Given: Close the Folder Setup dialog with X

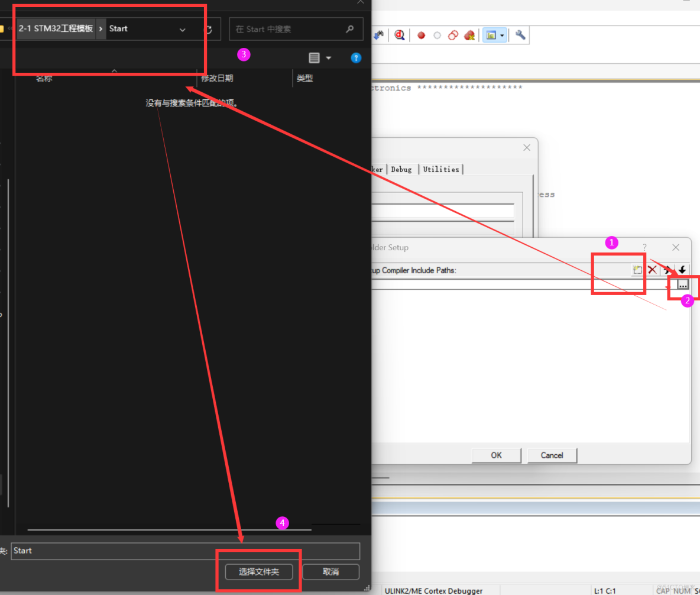Looking at the screenshot, I should [x=676, y=247].
